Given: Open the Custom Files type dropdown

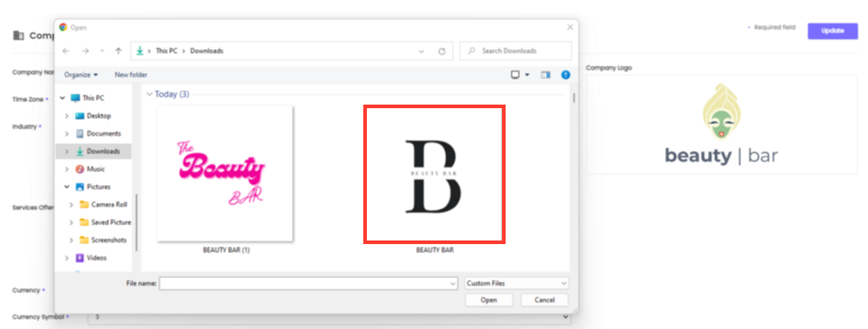Looking at the screenshot, I should 517,283.
